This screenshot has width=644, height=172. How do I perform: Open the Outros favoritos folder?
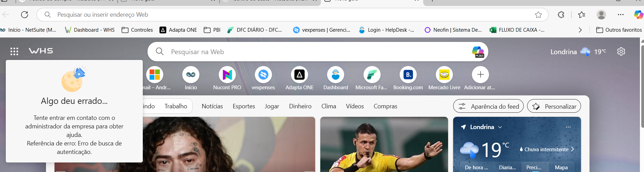click(619, 30)
